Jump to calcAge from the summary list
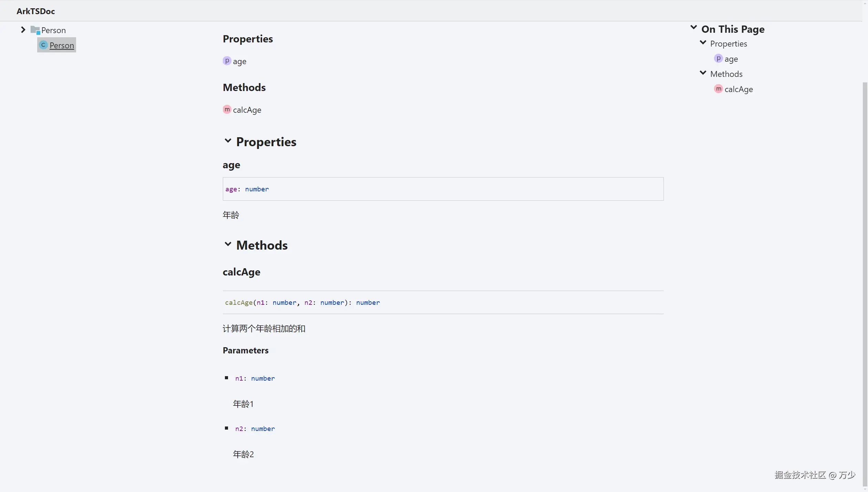Screen dimensions: 868x492 coord(247,110)
